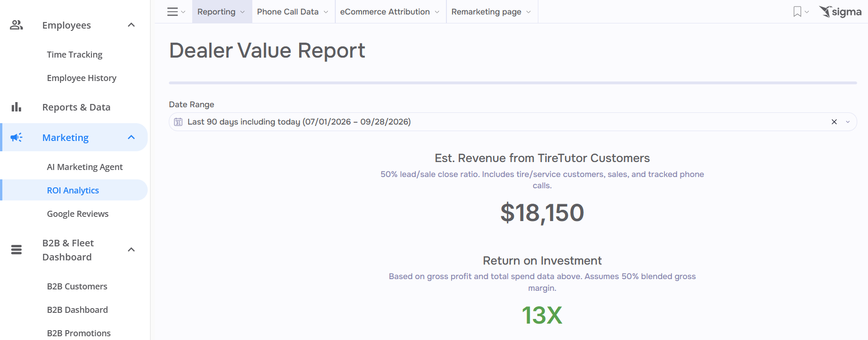Click the bookmark icon near the Sigma logo

(x=797, y=12)
